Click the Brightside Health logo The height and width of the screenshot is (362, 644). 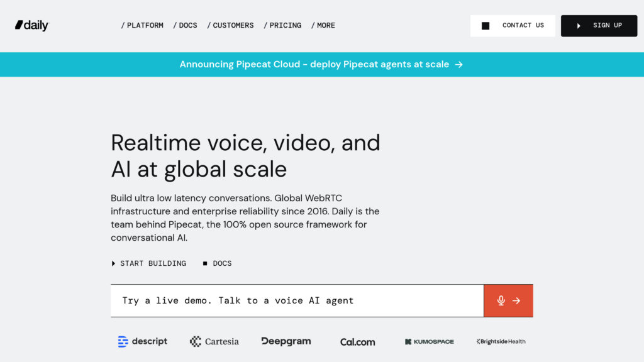(x=501, y=341)
